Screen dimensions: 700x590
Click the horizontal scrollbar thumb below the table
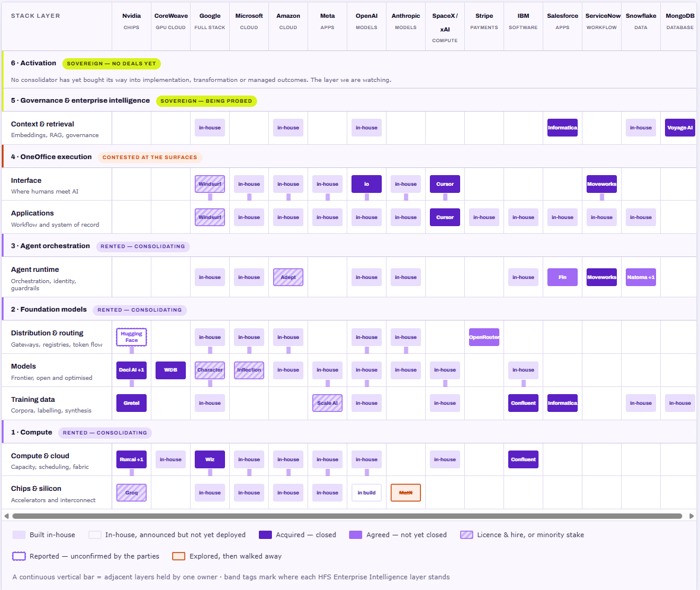(347, 516)
